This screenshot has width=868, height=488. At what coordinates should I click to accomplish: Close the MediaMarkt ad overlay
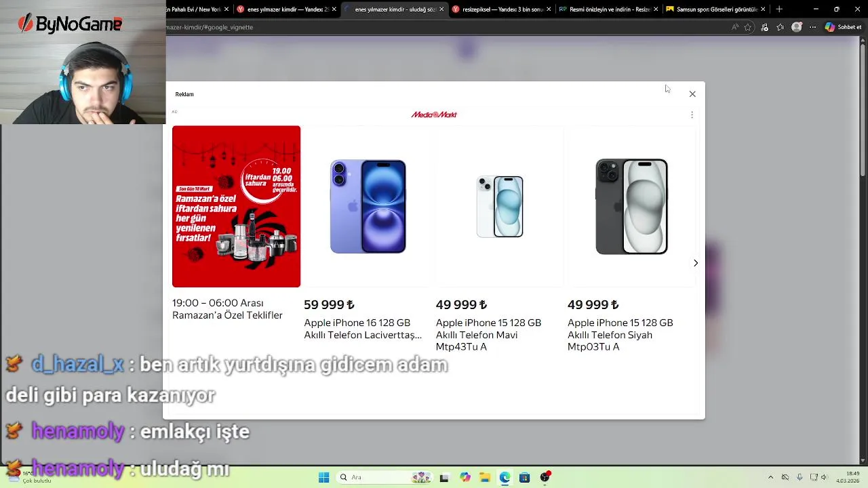[692, 94]
